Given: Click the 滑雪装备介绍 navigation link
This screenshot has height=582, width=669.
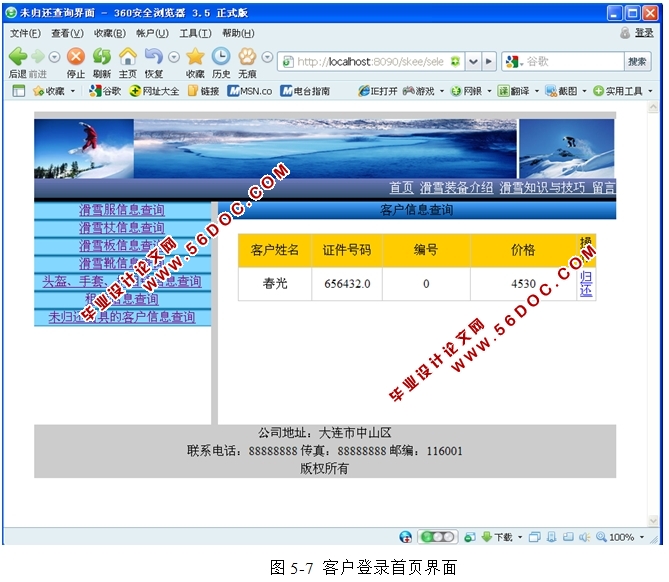Looking at the screenshot, I should 456,187.
